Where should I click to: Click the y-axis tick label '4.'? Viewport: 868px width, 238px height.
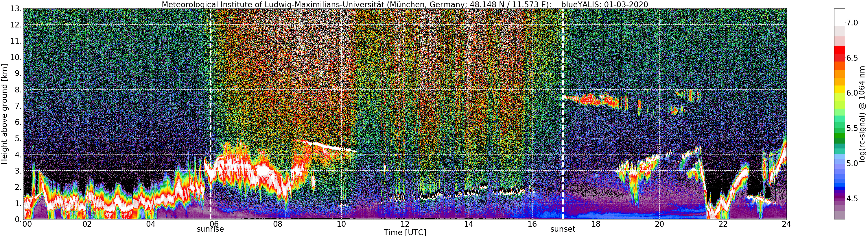[x=18, y=155]
